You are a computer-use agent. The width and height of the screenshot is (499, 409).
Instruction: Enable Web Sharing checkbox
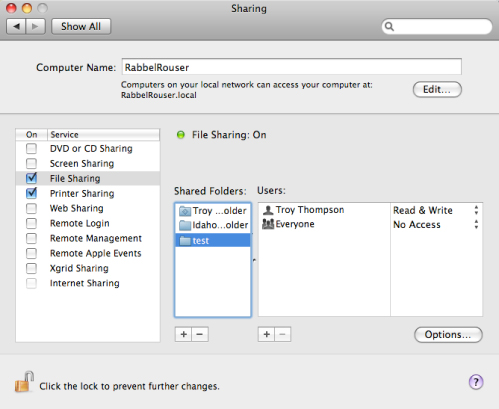tap(31, 208)
